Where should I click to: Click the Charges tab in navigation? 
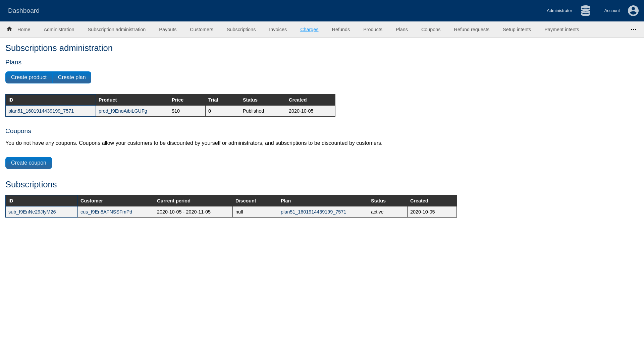[x=309, y=29]
